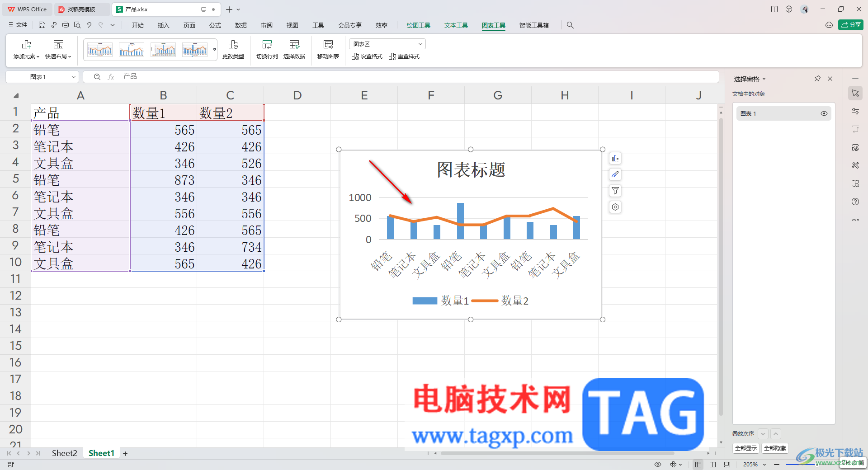Open the 文件 (File) menu

18,25
